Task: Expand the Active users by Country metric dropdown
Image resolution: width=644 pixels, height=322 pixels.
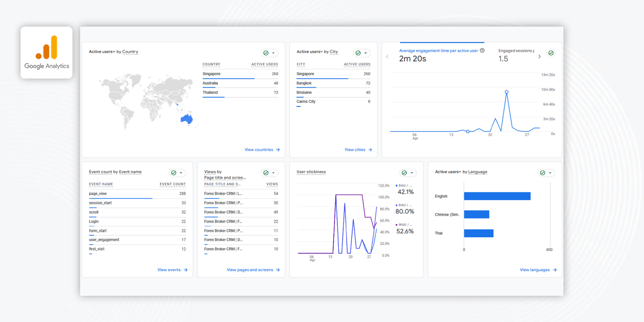Action: click(114, 52)
